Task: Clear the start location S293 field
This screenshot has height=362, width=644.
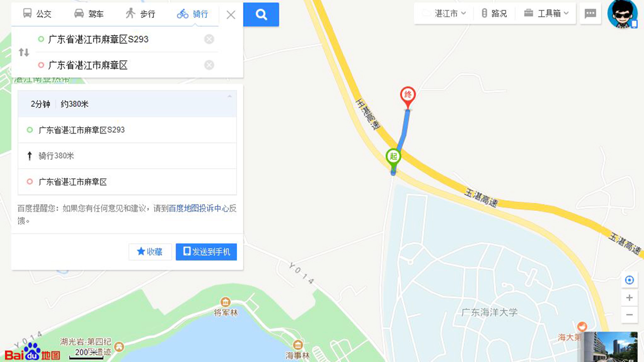Action: pyautogui.click(x=209, y=39)
